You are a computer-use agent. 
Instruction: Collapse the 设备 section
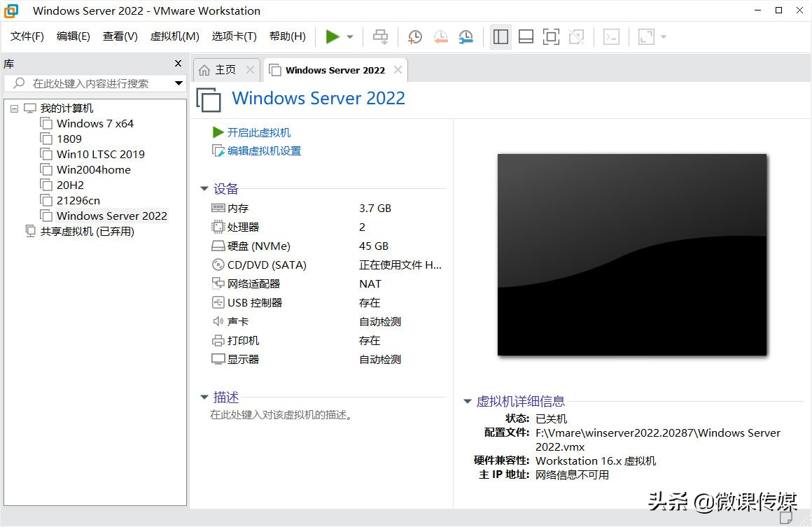pyautogui.click(x=204, y=189)
